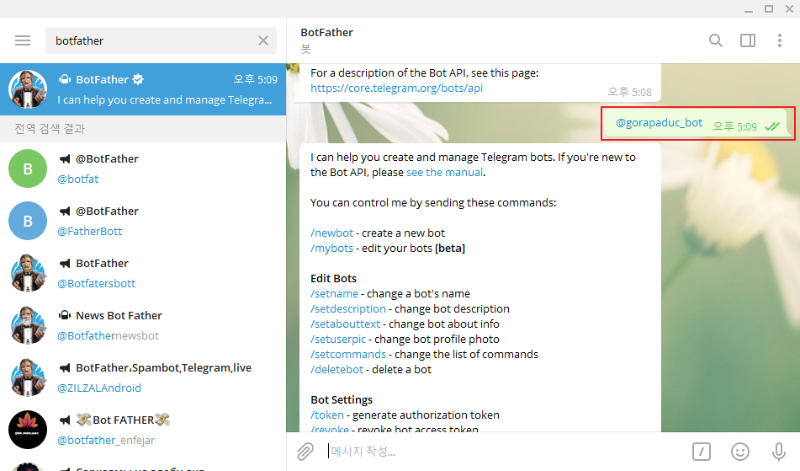
Task: Open the @botfat channel result
Action: pyautogui.click(x=143, y=168)
